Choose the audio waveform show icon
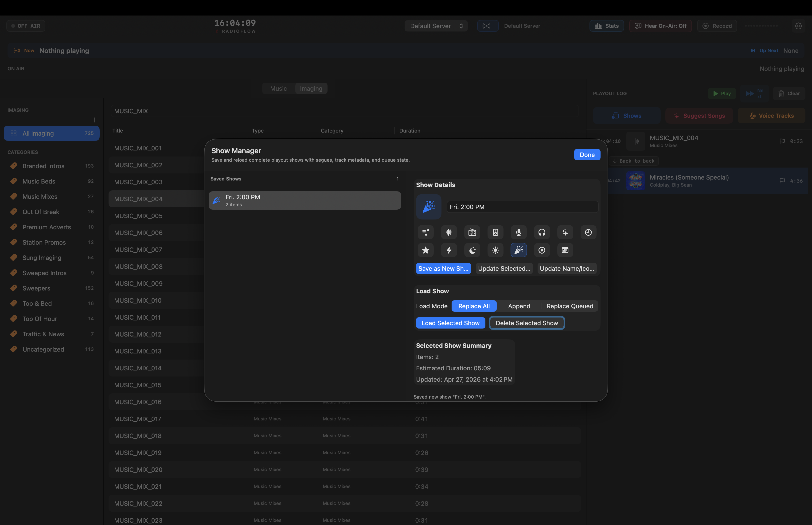The height and width of the screenshot is (525, 812). tap(449, 232)
